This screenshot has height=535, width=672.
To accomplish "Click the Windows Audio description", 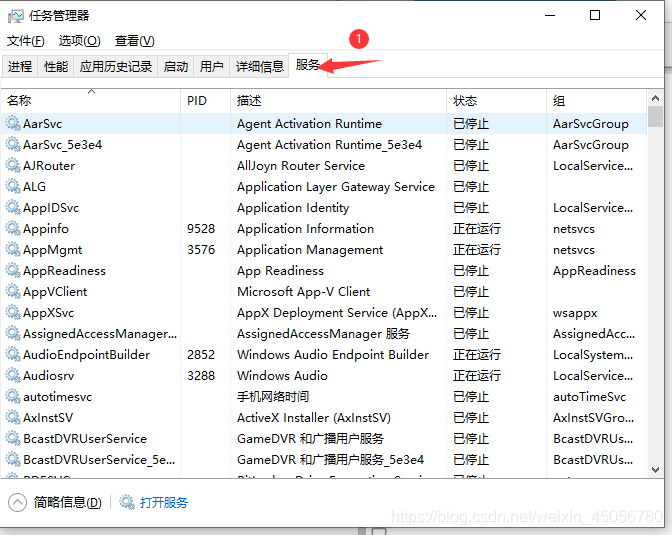I will [x=282, y=376].
